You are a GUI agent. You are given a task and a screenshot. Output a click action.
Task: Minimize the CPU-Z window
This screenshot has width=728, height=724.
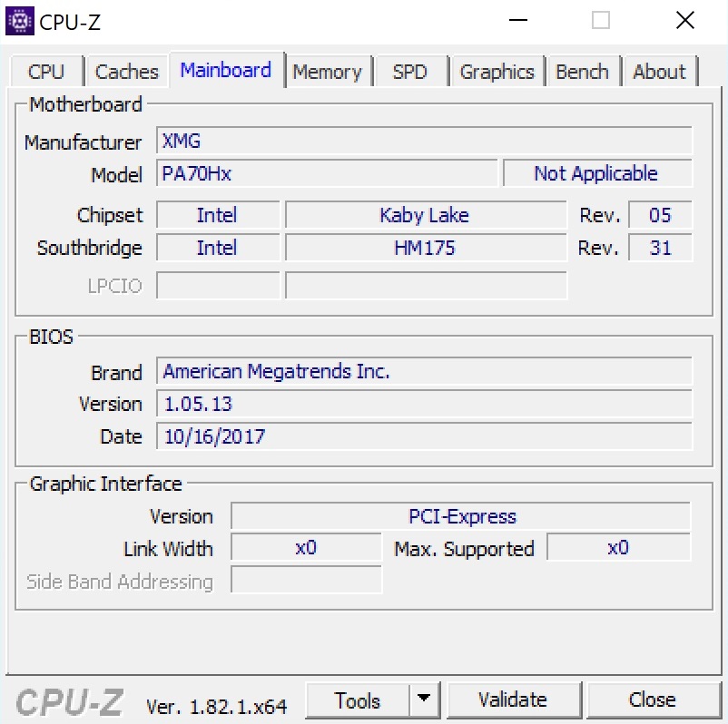[518, 21]
